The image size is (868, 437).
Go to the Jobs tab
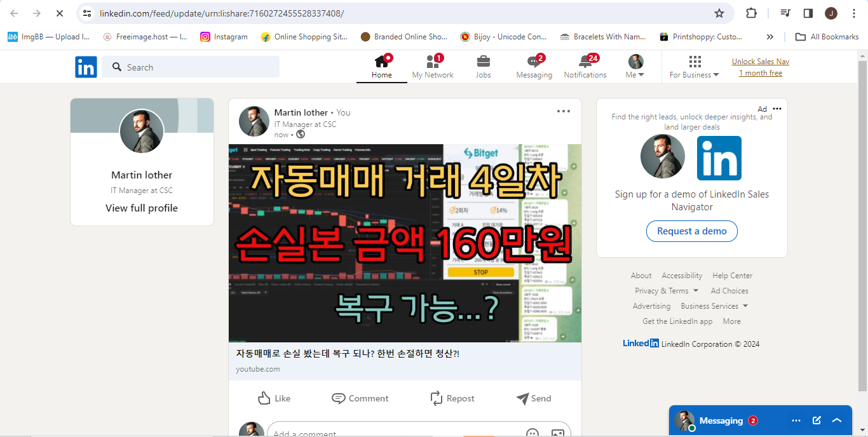483,67
